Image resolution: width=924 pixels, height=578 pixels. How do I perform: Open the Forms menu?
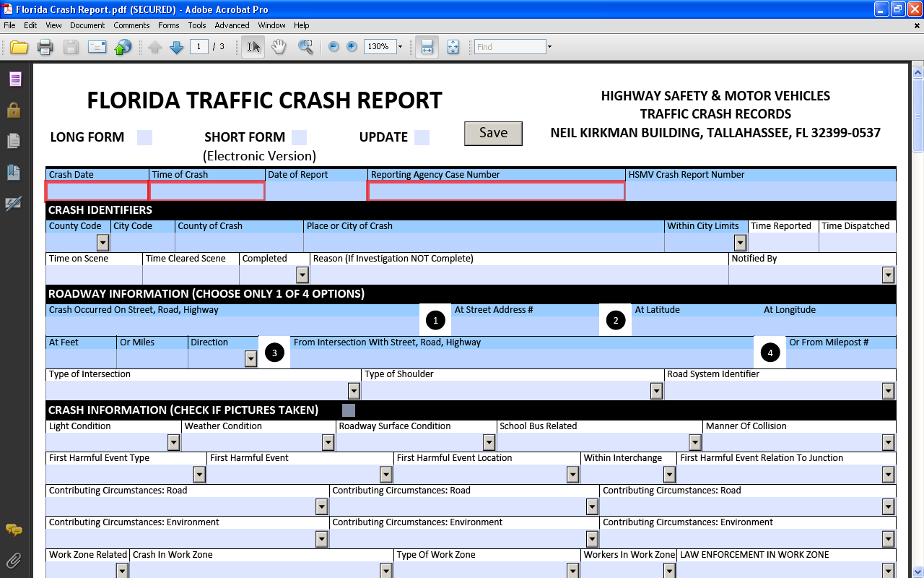coord(168,25)
